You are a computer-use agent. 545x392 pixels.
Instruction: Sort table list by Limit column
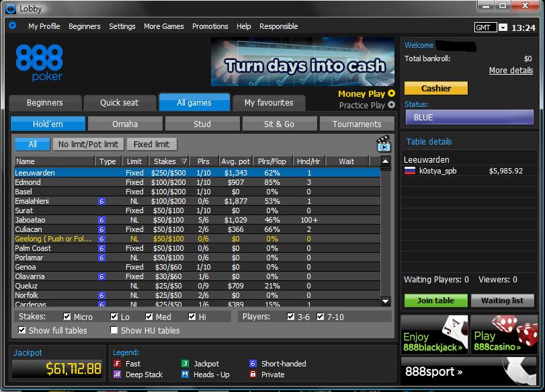134,161
